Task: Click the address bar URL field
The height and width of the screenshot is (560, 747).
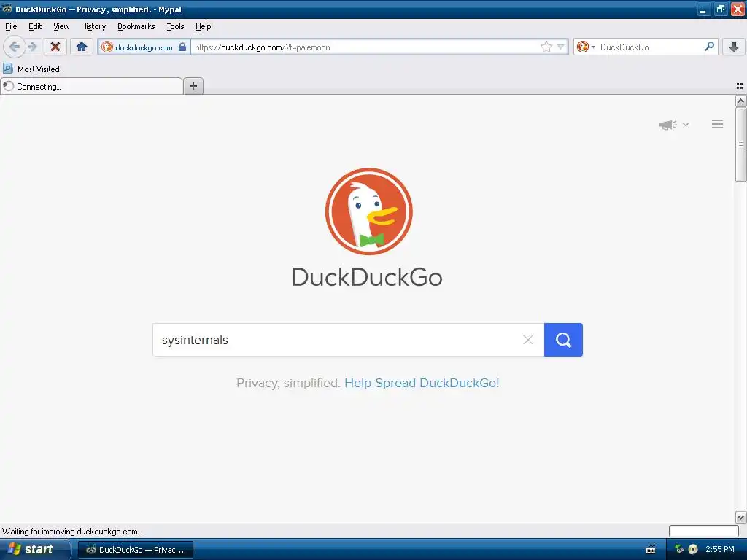Action: click(x=366, y=47)
